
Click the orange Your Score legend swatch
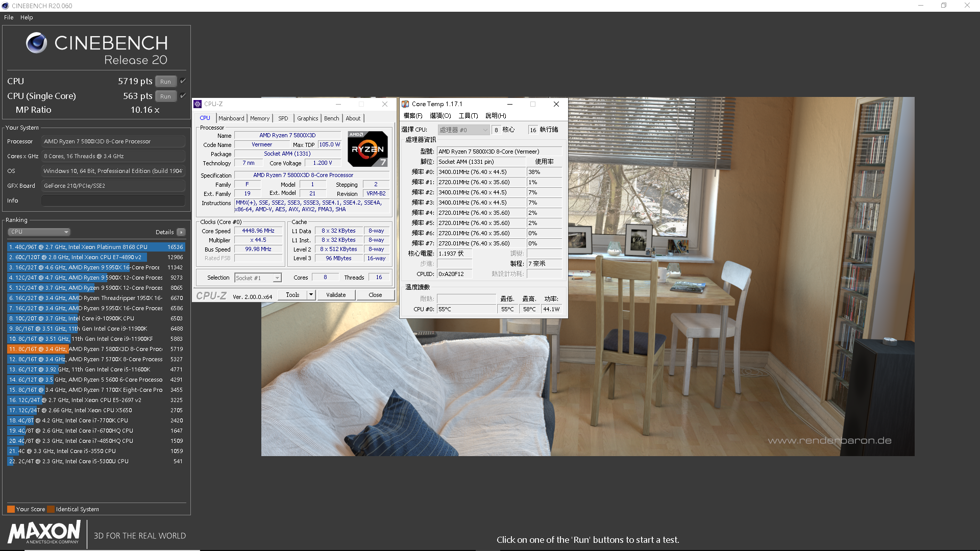[11, 509]
